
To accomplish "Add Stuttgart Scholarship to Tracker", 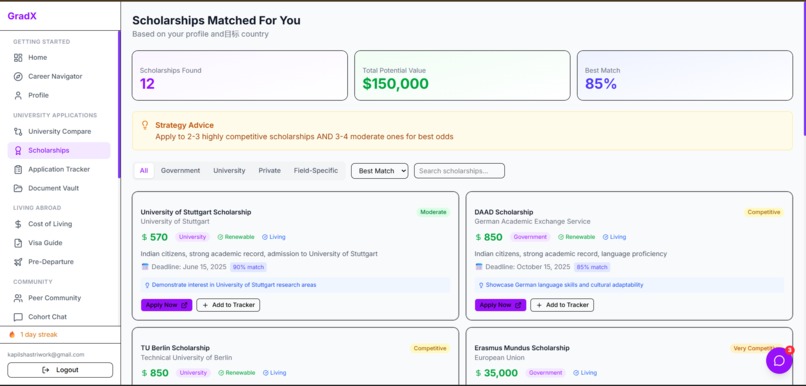I will (x=228, y=305).
